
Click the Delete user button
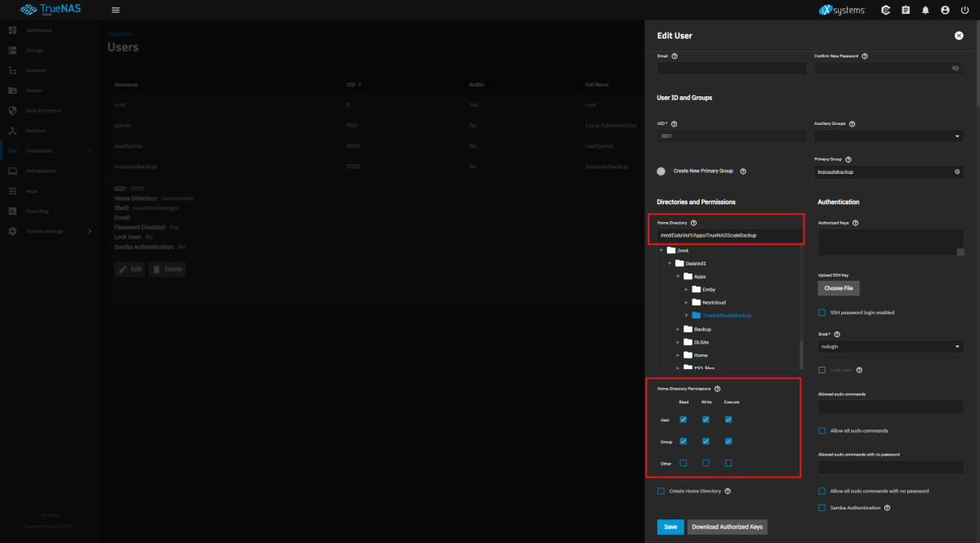[167, 269]
